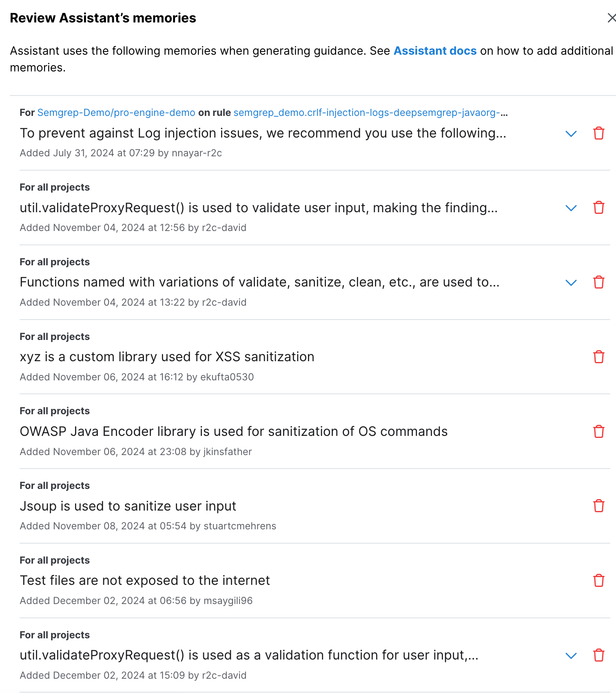Click the Test files not exposed memory
This screenshot has height=693, width=616.
pyautogui.click(x=145, y=580)
